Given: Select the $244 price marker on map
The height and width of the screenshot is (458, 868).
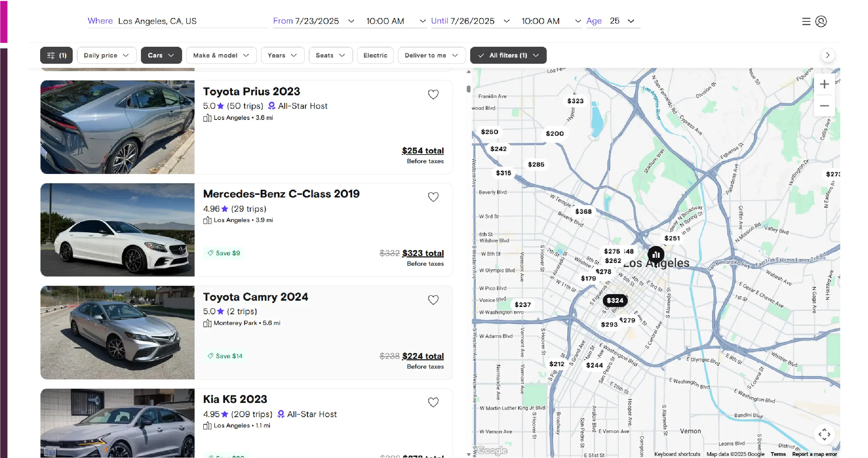Looking at the screenshot, I should pyautogui.click(x=594, y=365).
